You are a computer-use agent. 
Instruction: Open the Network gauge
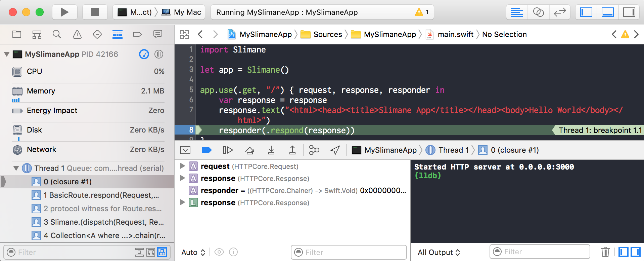(x=88, y=150)
